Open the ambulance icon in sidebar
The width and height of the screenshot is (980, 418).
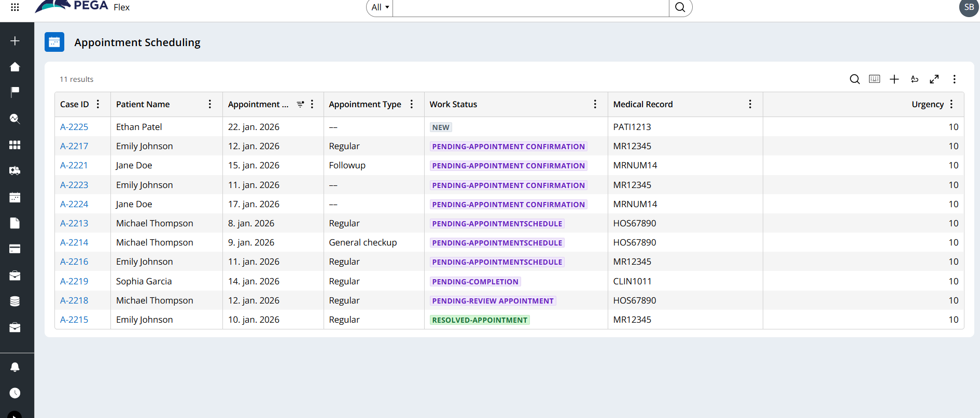coord(15,171)
